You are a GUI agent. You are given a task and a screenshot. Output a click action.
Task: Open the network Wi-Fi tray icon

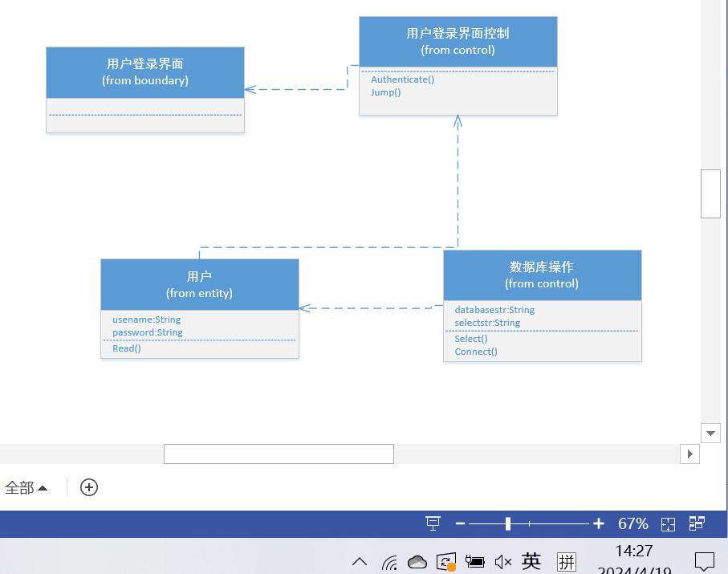click(x=389, y=563)
